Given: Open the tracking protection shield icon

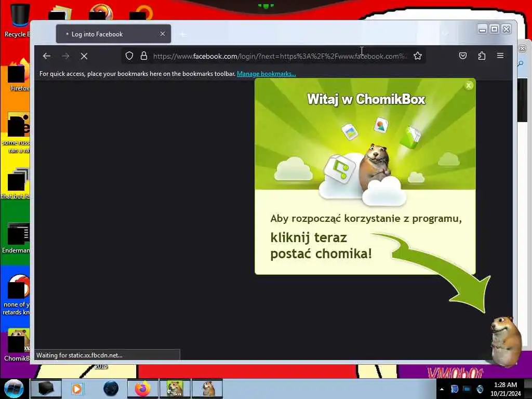Looking at the screenshot, I should pos(129,56).
